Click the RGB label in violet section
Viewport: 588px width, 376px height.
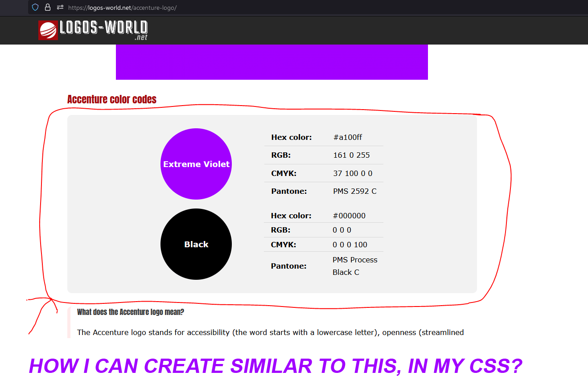[x=281, y=155]
